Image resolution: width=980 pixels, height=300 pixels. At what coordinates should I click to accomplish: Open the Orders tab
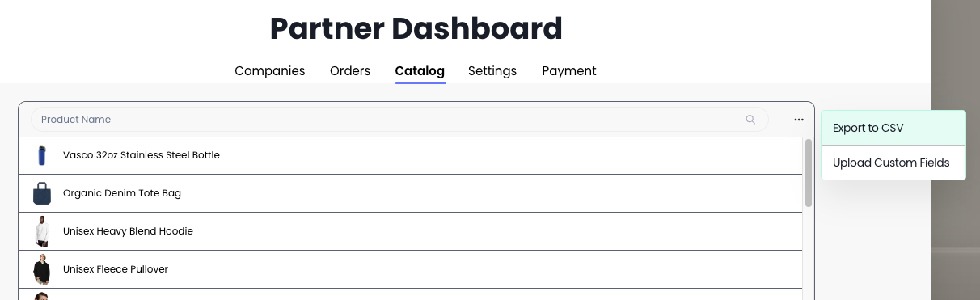(x=350, y=71)
